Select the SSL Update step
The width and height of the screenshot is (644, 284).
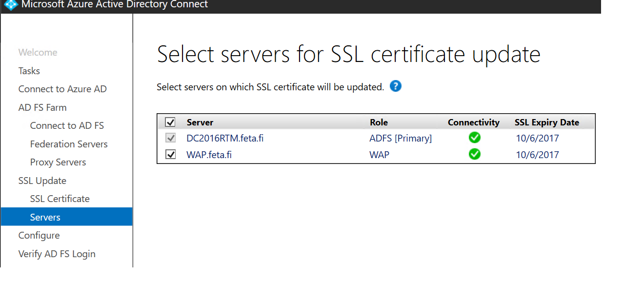(42, 181)
